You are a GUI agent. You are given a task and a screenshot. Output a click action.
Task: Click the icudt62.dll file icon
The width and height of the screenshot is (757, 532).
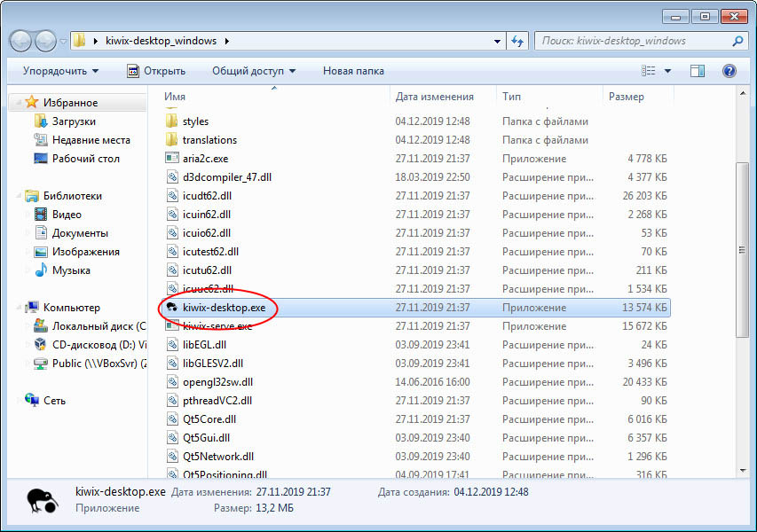[172, 195]
